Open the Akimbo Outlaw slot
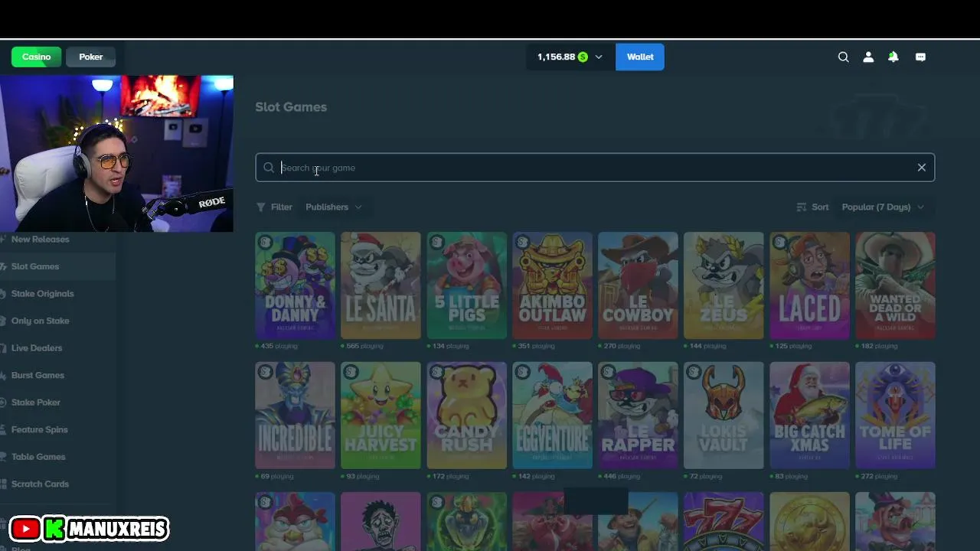980x551 pixels. (x=552, y=285)
